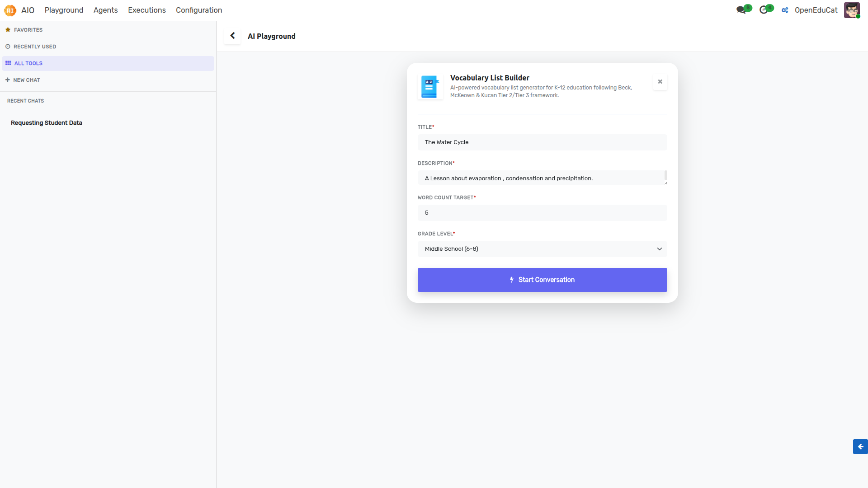The height and width of the screenshot is (488, 868).
Task: Open the Executions menu
Action: 147,10
